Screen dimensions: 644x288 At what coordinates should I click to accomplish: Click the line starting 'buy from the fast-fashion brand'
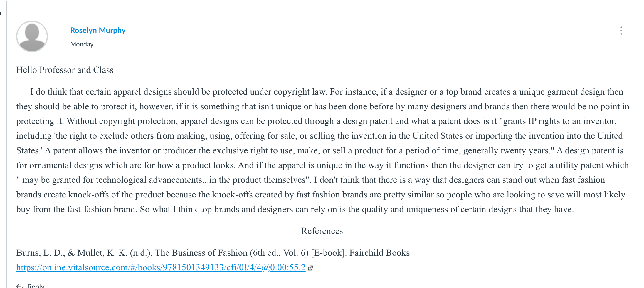click(295, 209)
